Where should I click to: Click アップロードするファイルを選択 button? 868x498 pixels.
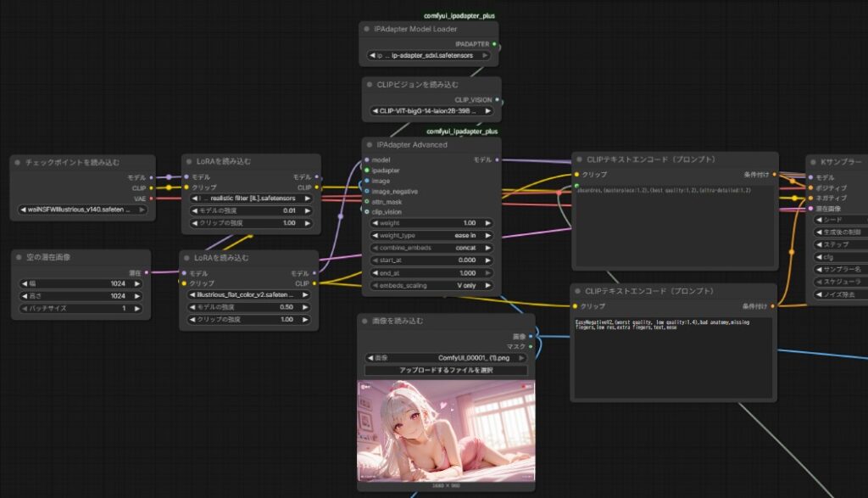point(446,371)
